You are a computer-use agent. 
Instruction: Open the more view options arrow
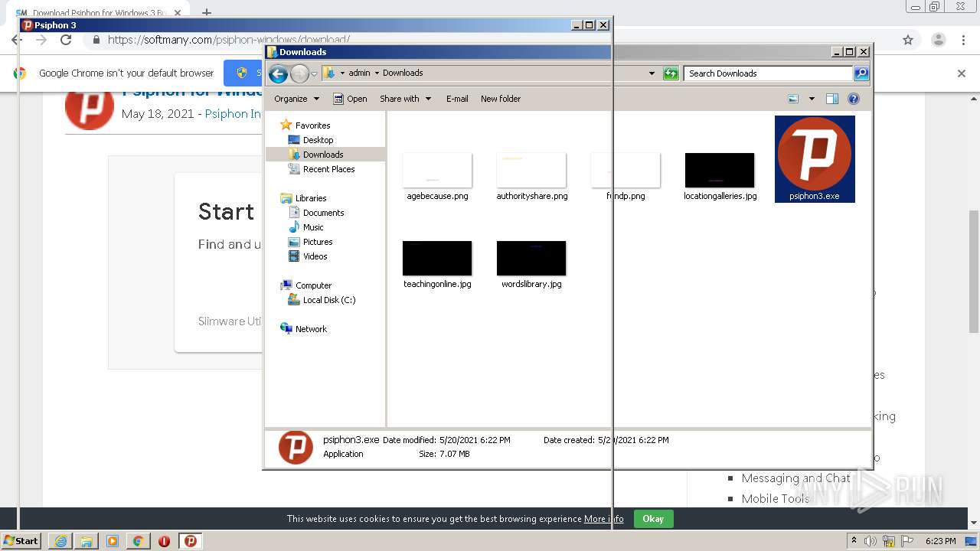click(x=812, y=99)
